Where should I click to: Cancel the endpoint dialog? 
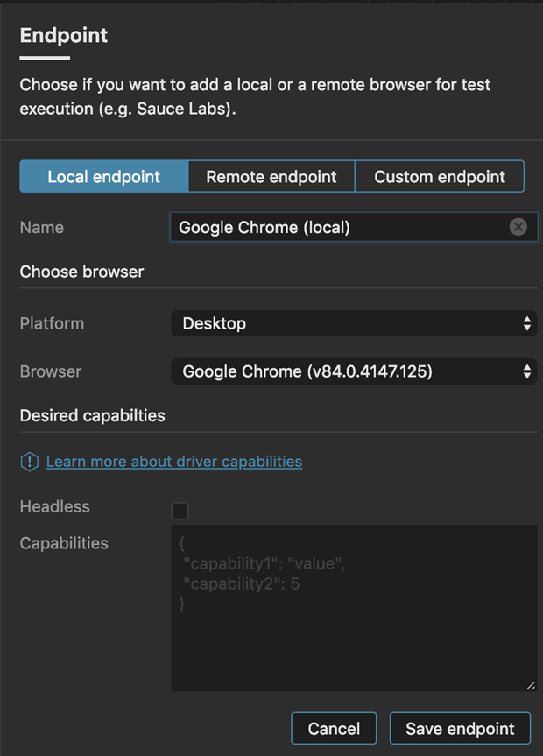(x=334, y=728)
